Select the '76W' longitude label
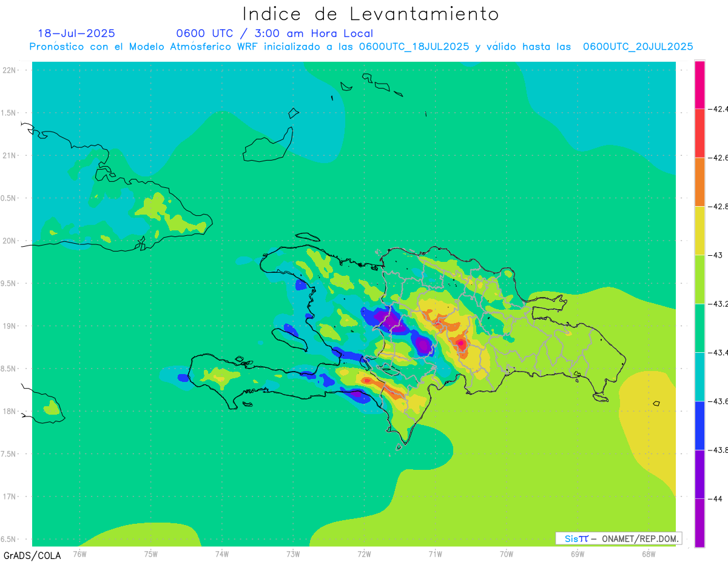Image resolution: width=728 pixels, height=562 pixels. pos(79,554)
